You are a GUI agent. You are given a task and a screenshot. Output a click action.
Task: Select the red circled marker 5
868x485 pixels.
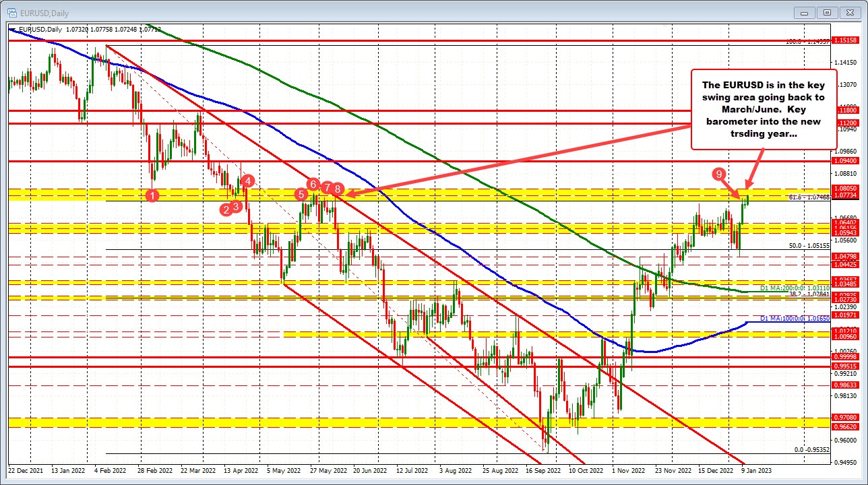click(301, 193)
